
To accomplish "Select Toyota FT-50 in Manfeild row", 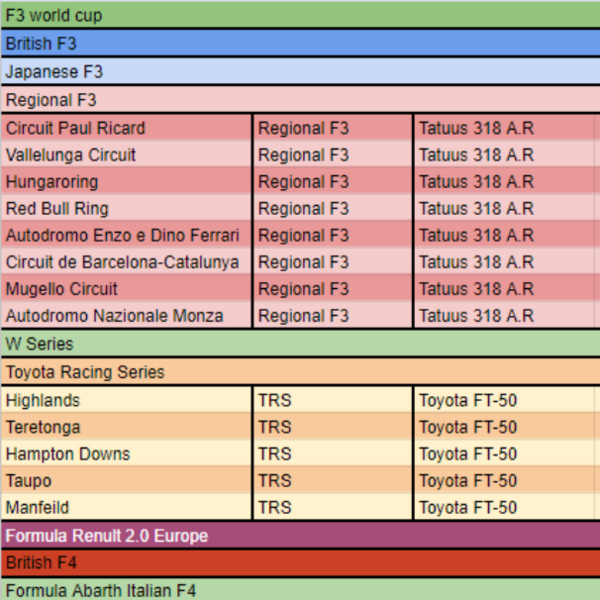I will [504, 507].
